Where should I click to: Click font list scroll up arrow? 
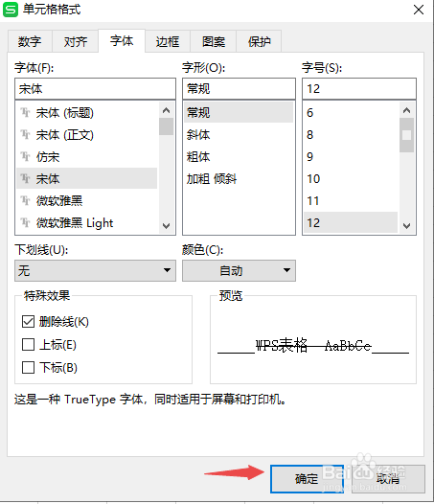click(x=166, y=110)
